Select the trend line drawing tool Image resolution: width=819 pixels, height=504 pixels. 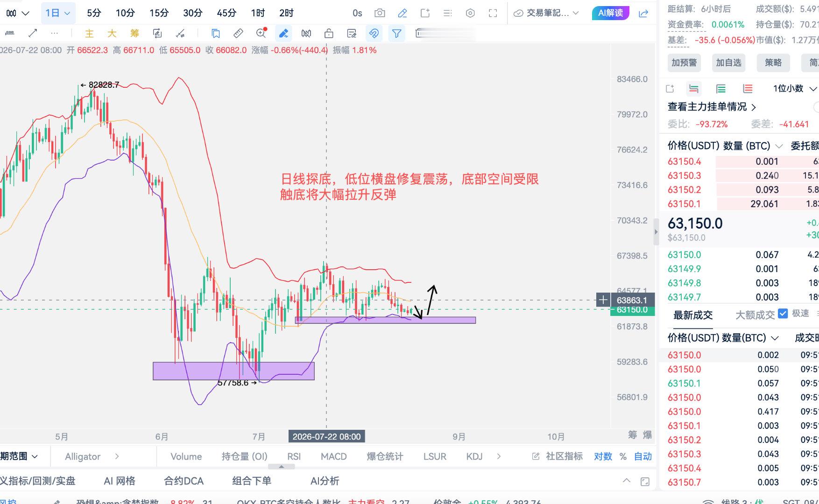click(x=33, y=33)
